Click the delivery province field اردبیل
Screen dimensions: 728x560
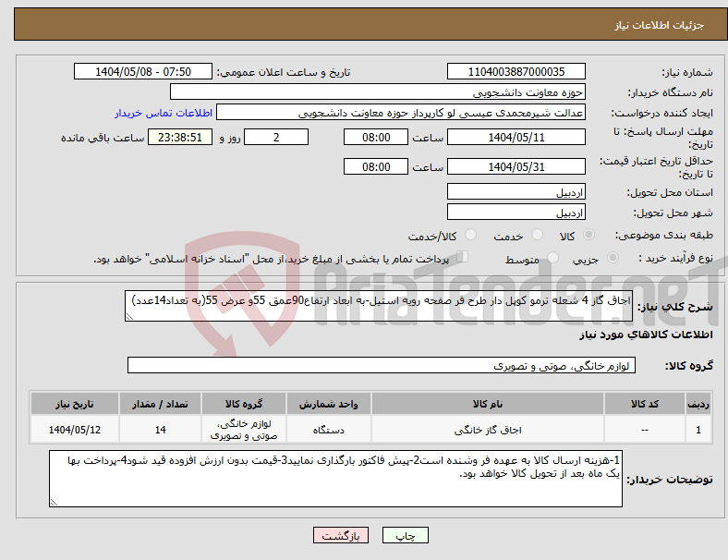click(x=516, y=191)
